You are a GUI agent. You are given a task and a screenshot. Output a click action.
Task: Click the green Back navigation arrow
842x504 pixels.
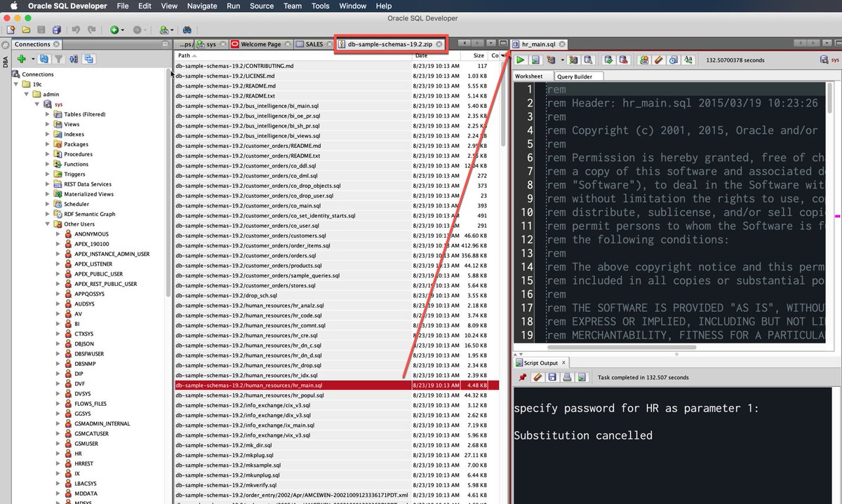tap(114, 29)
